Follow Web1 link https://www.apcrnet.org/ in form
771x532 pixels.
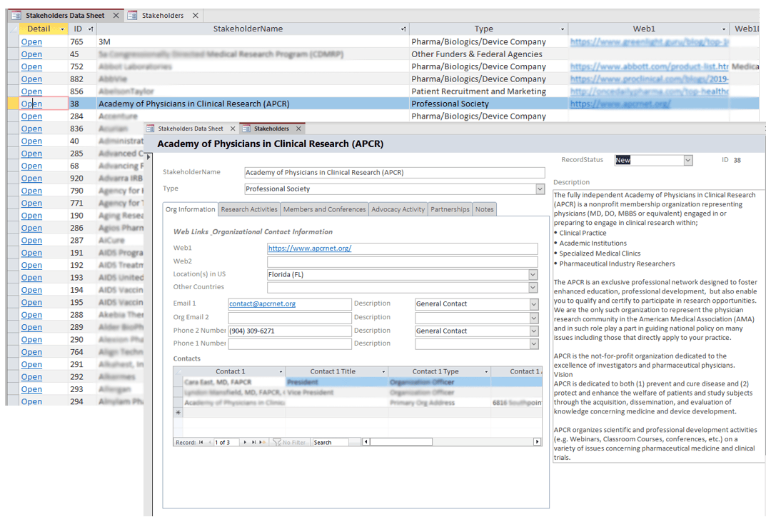[310, 249]
